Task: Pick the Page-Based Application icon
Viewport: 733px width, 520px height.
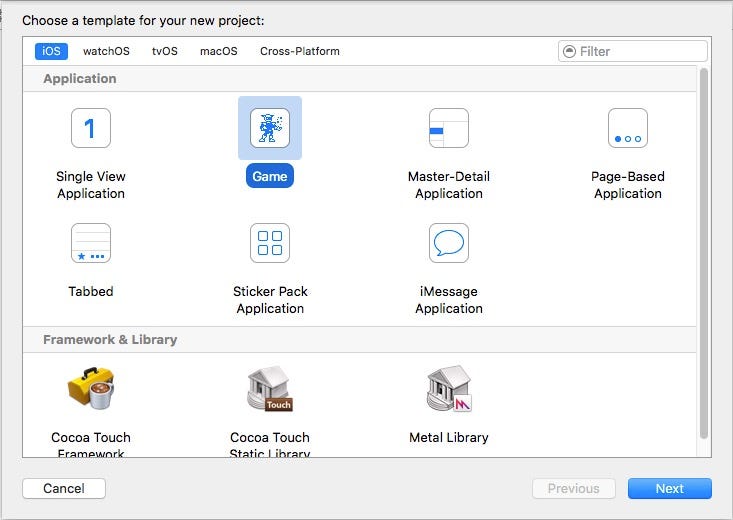Action: 628,128
